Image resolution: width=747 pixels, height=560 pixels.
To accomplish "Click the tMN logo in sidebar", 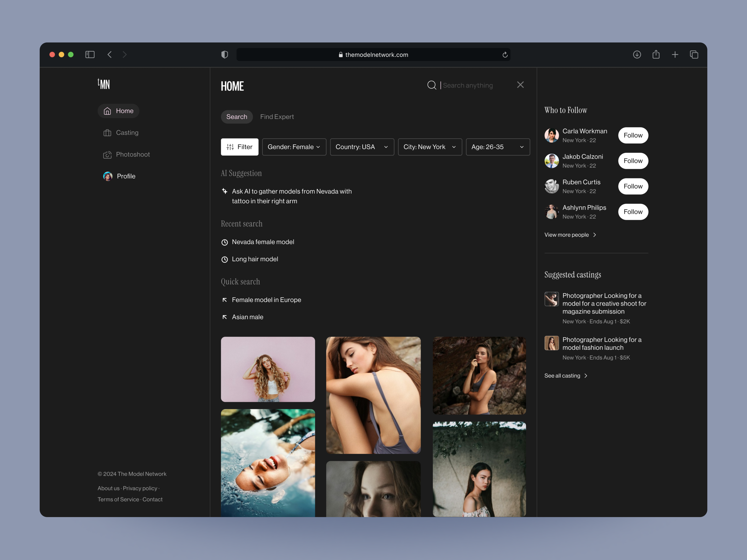I will [x=104, y=84].
